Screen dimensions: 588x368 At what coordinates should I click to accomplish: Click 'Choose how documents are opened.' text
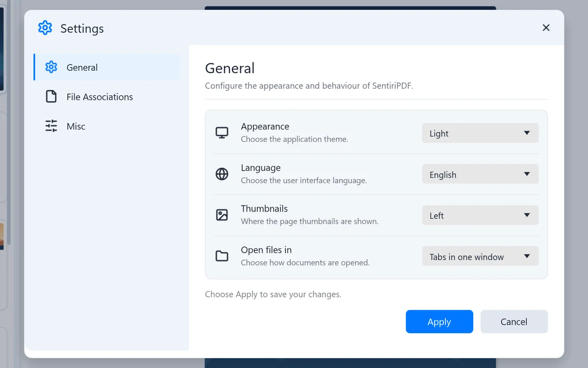pyautogui.click(x=305, y=263)
